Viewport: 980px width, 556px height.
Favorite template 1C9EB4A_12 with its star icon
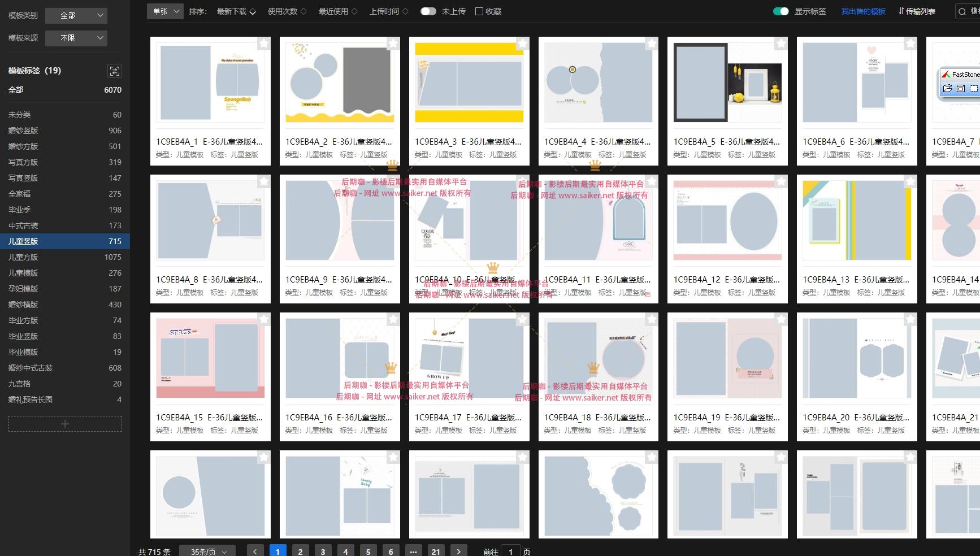coord(781,181)
